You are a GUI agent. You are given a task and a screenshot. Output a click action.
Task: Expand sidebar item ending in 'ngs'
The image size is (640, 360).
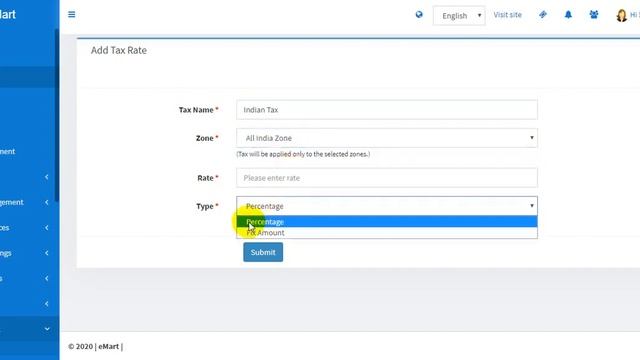[x=24, y=253]
